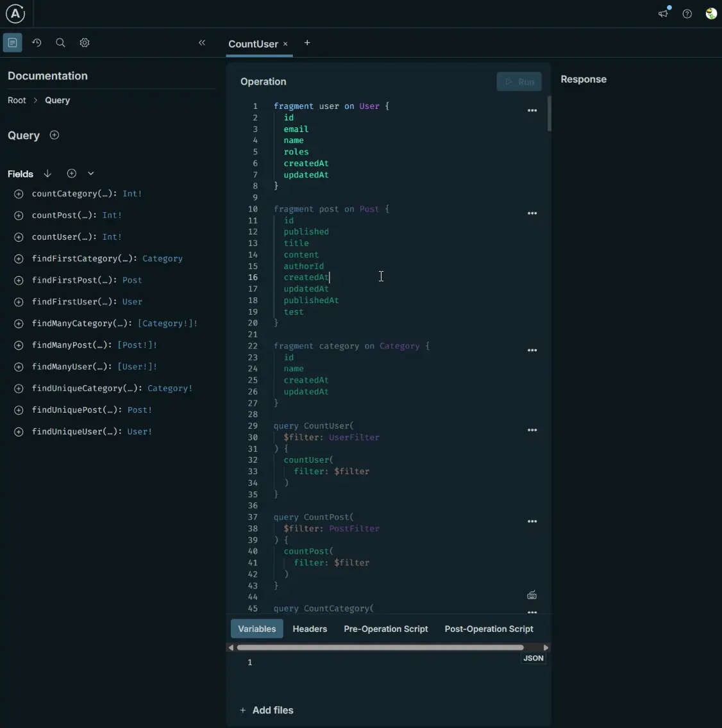
Task: Click on 'publishedAt' in the editor
Action: pos(311,301)
